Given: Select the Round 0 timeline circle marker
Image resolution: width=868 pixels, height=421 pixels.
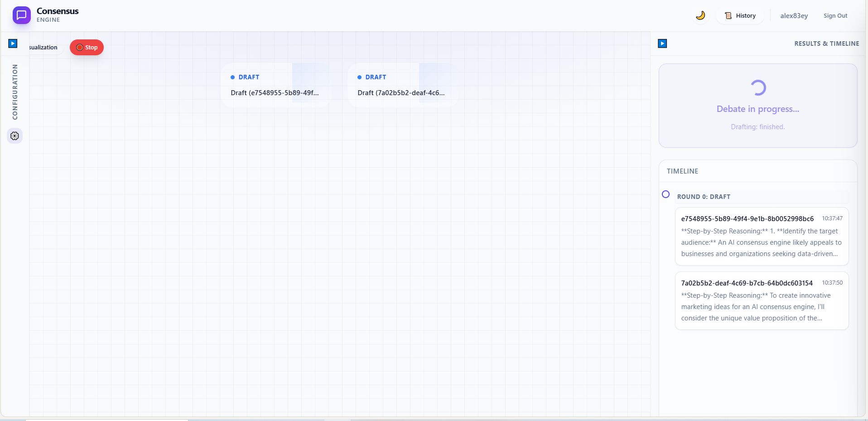Looking at the screenshot, I should (665, 194).
